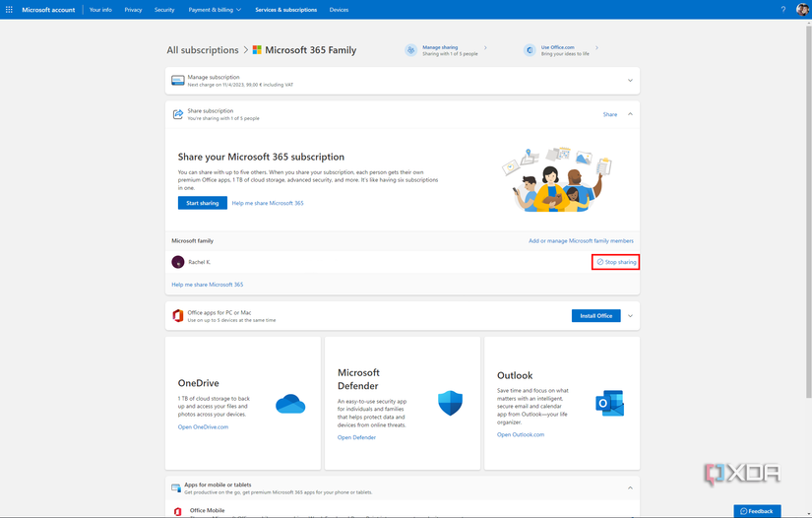Go to the Privacy tab
This screenshot has height=518, width=812.
pyautogui.click(x=133, y=9)
